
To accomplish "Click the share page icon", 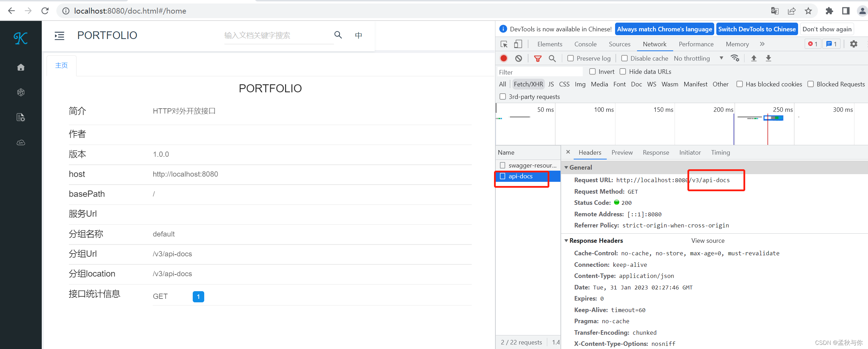I will (791, 11).
